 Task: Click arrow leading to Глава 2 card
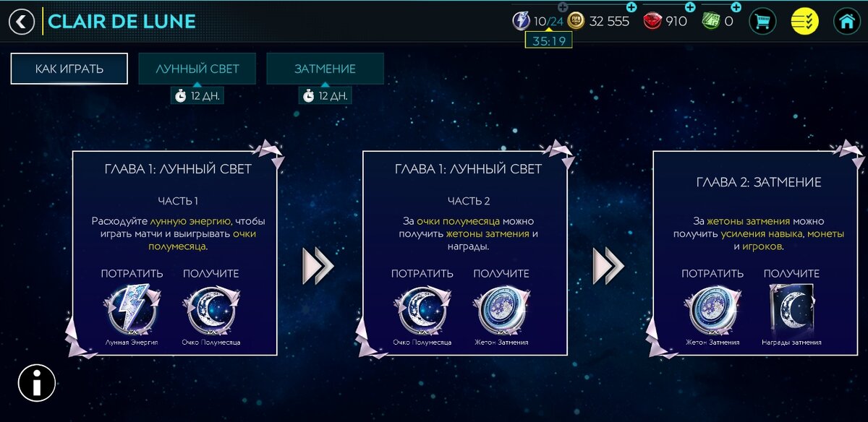608,266
